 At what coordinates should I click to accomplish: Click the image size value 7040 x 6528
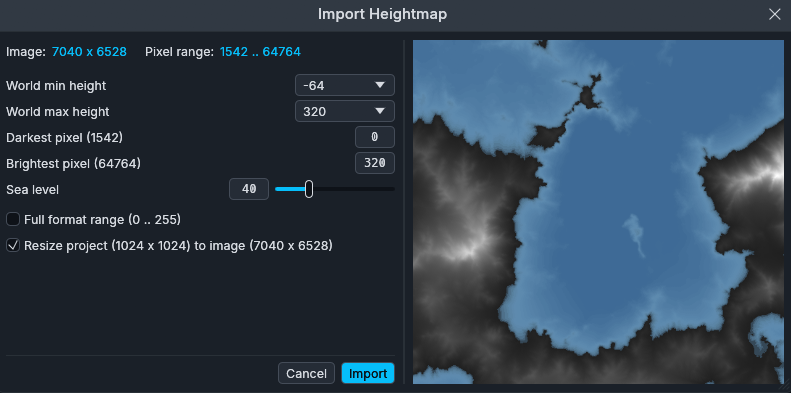click(x=89, y=51)
